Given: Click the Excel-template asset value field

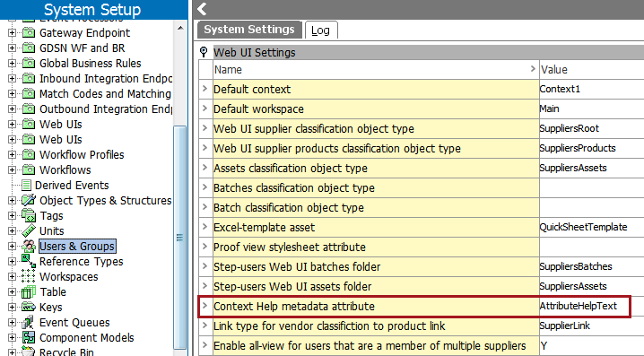Looking at the screenshot, I should pos(591,227).
